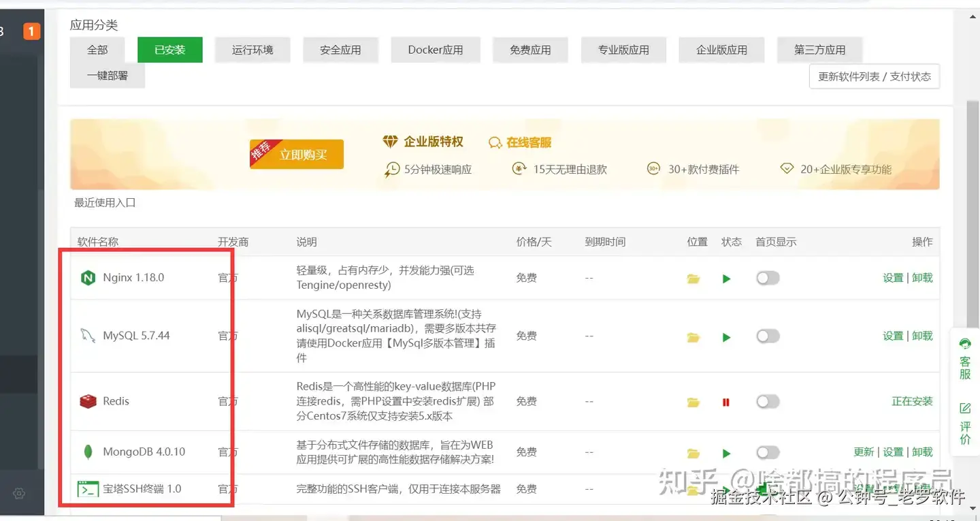The height and width of the screenshot is (521, 980).
Task: Click the Redis software name
Action: coord(116,401)
